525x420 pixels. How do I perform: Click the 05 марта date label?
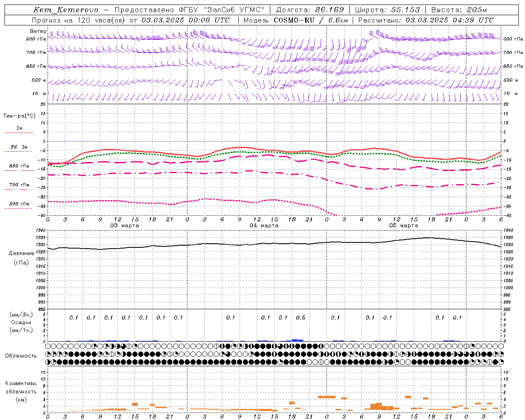[404, 226]
